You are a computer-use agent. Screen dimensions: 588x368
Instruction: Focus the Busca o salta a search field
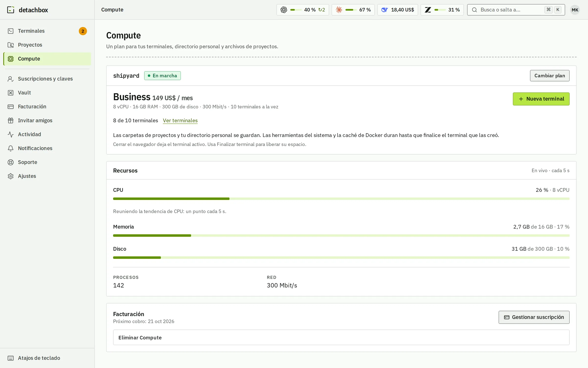click(516, 10)
